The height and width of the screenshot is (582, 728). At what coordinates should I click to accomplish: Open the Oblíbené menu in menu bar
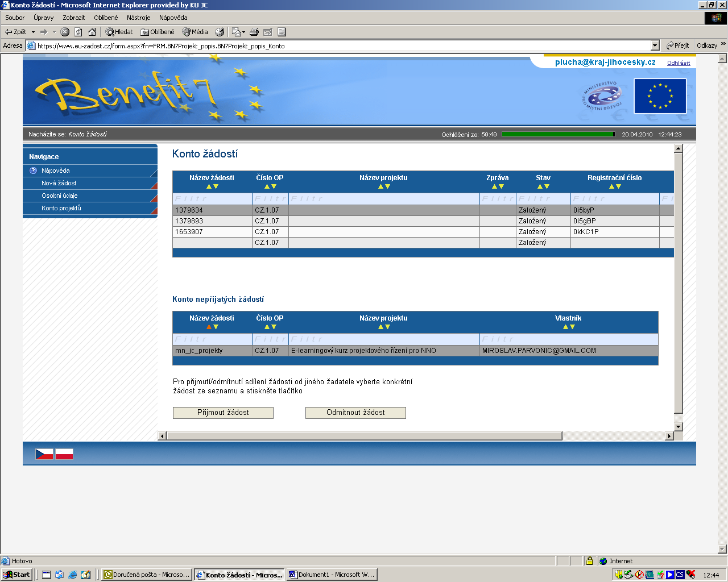[x=106, y=18]
